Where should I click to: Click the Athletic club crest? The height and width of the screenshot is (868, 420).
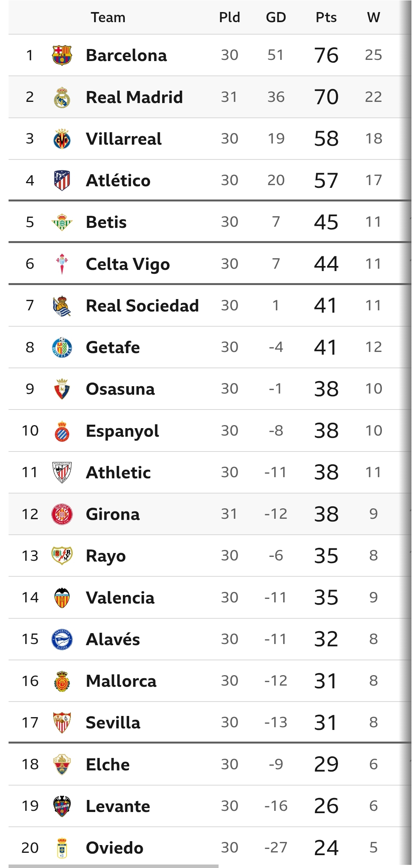pos(62,472)
